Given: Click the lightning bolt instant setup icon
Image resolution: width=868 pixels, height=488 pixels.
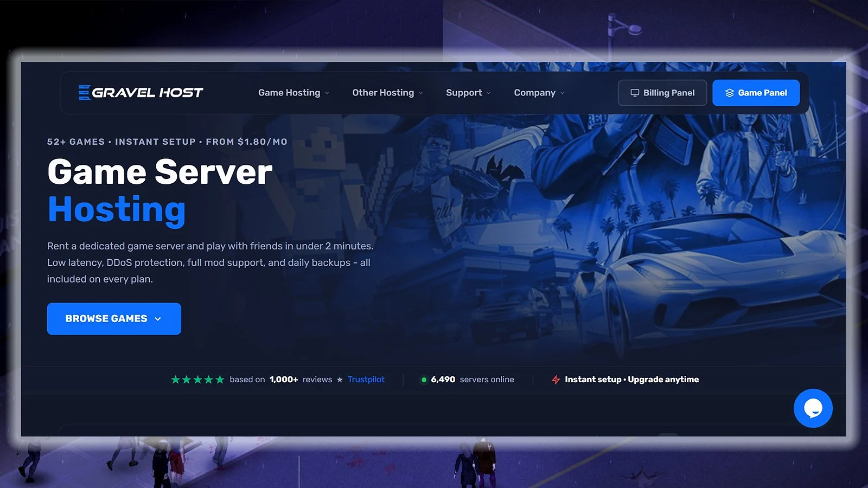Looking at the screenshot, I should 556,380.
